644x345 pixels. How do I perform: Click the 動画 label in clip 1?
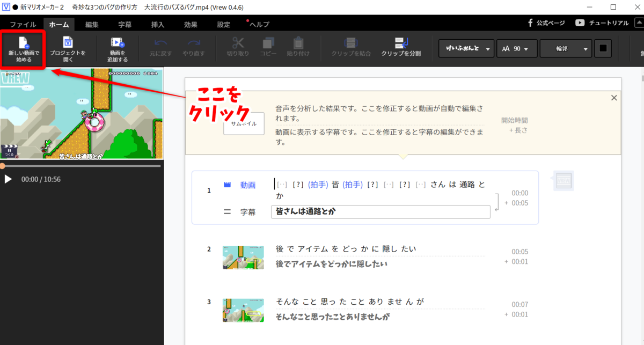click(248, 185)
